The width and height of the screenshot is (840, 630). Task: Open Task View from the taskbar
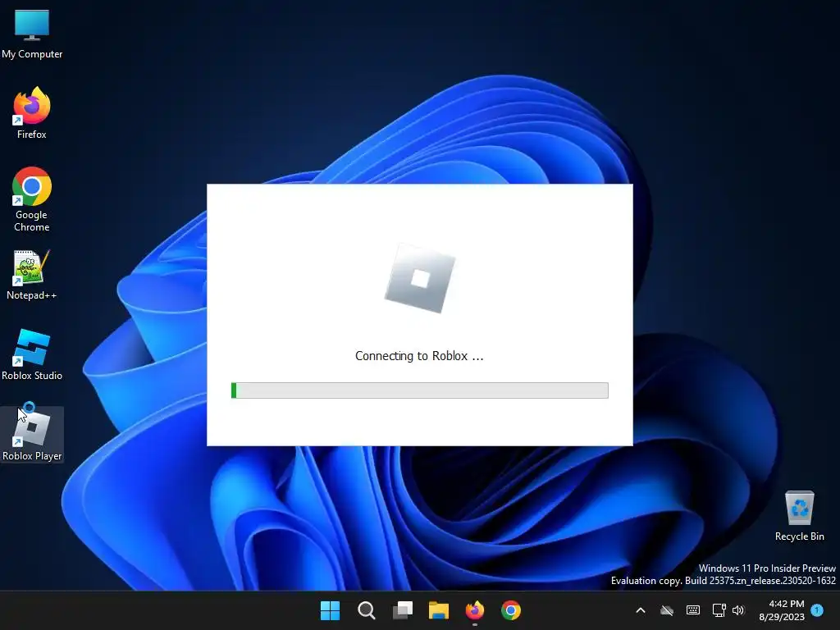(402, 610)
